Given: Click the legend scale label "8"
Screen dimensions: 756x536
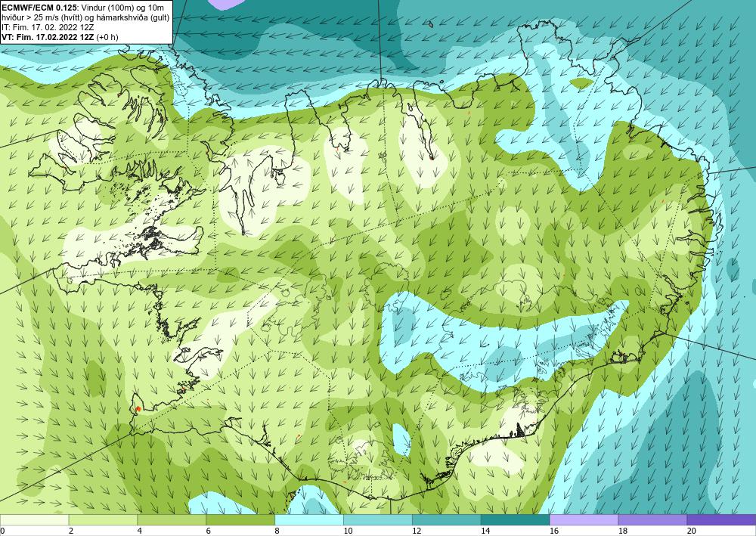Looking at the screenshot, I should click(277, 531).
